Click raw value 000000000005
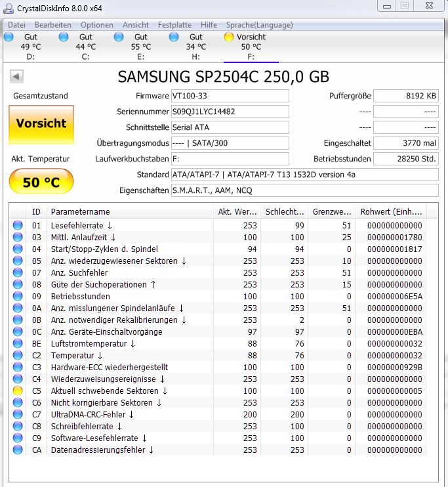 coord(395,391)
